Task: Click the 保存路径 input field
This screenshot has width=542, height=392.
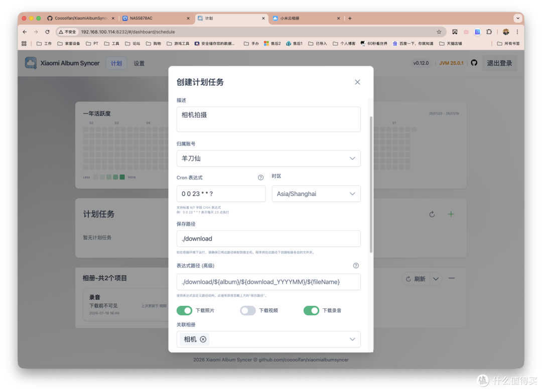Action: (x=268, y=239)
